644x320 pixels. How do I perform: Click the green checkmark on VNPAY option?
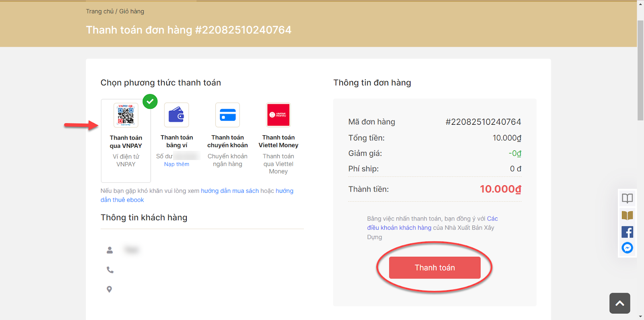[x=150, y=101]
